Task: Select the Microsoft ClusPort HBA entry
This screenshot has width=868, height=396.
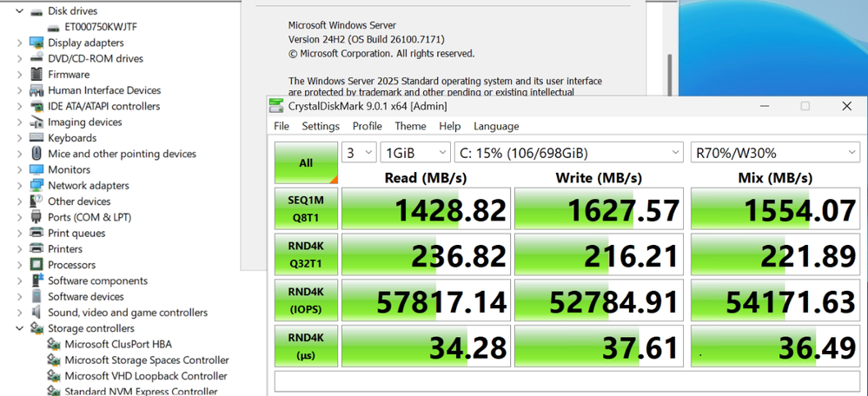Action: pos(118,344)
